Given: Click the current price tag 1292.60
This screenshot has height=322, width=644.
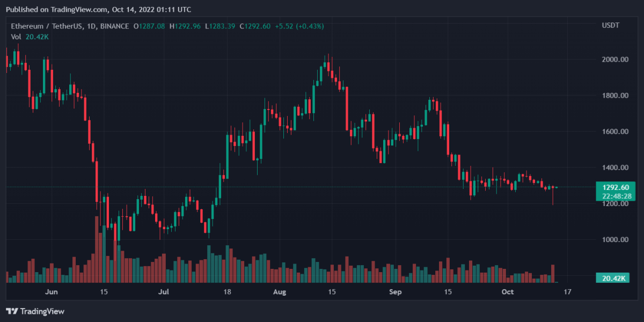Looking at the screenshot, I should [x=616, y=188].
